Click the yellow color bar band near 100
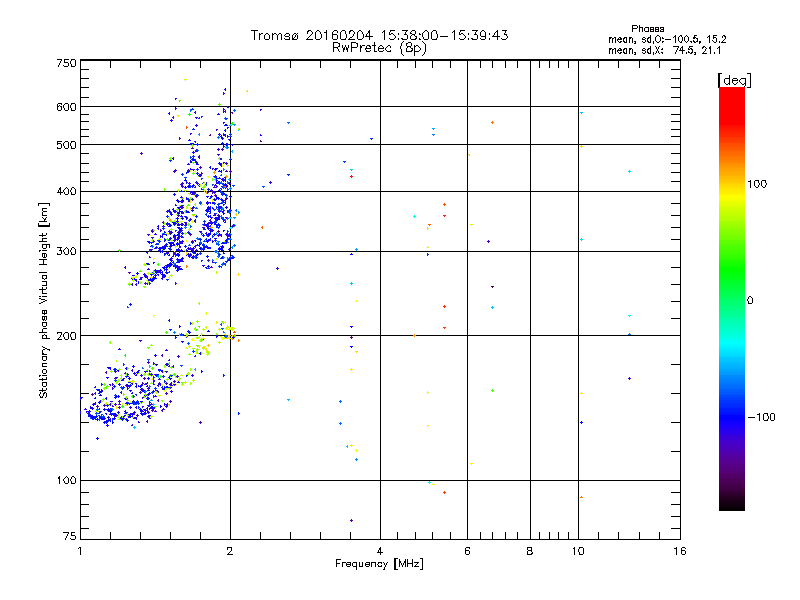 732,196
